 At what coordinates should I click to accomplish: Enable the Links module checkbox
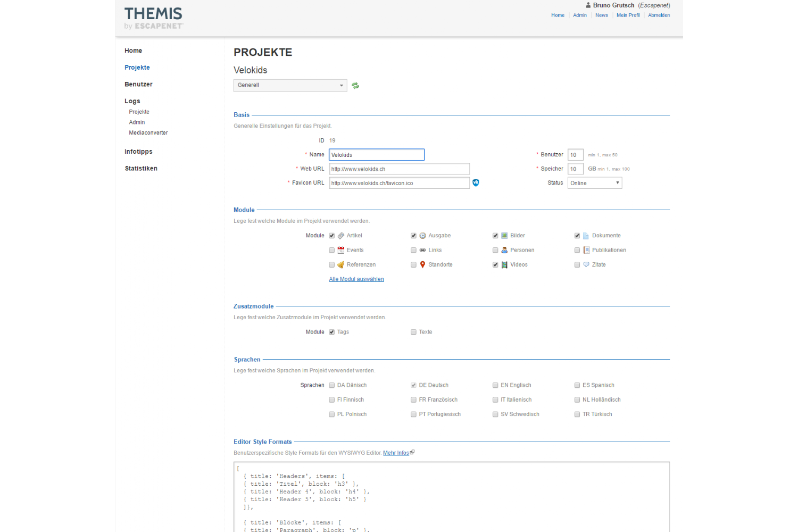(413, 250)
